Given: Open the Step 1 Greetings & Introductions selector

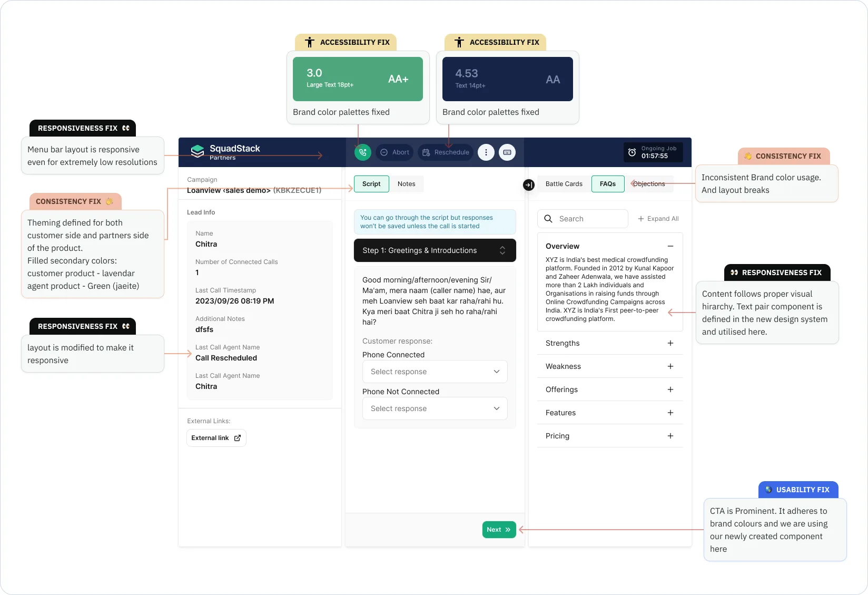Looking at the screenshot, I should point(435,250).
